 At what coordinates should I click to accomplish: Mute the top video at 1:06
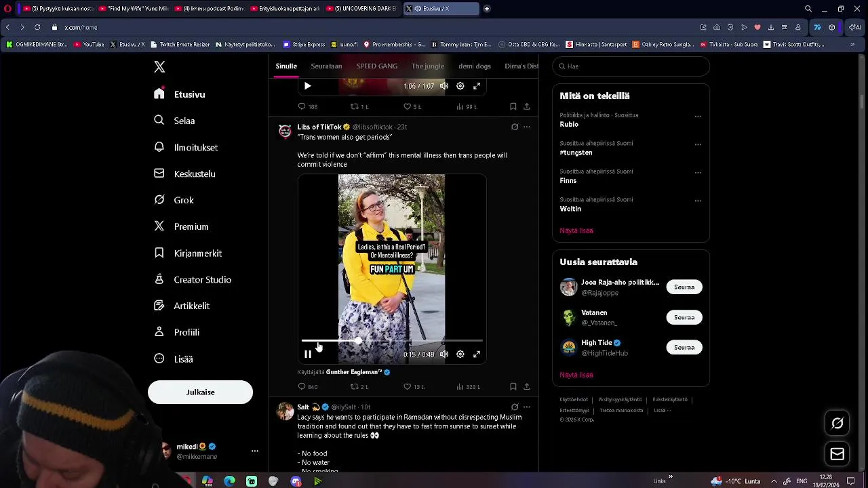click(x=444, y=86)
